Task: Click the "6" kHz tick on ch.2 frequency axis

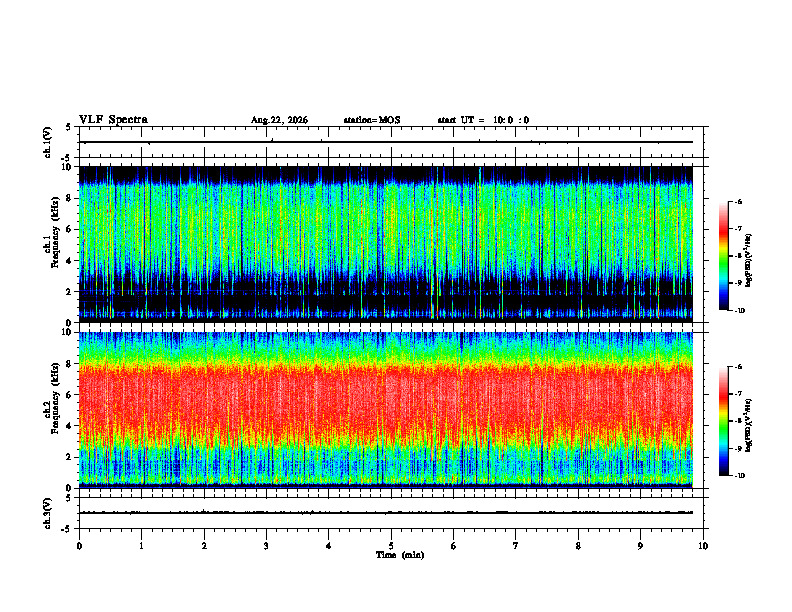Action: pos(70,395)
